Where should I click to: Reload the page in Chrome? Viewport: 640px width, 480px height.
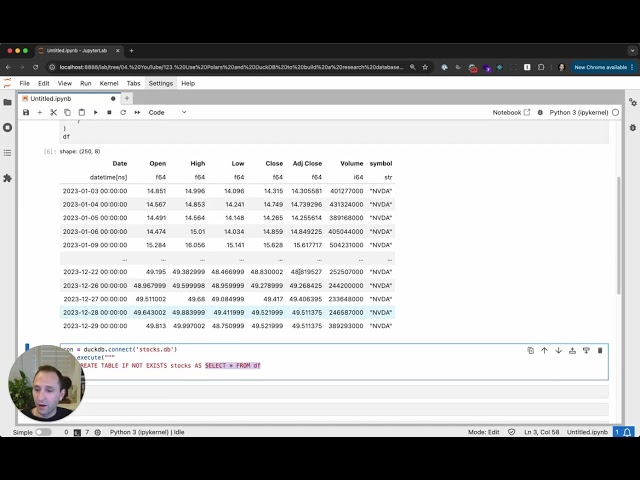click(36, 67)
